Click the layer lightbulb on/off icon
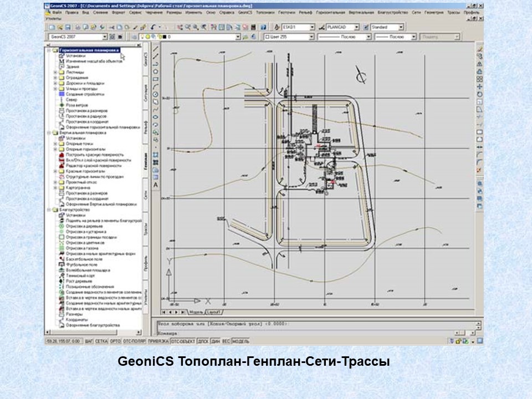This screenshot has width=532, height=399. [142, 37]
